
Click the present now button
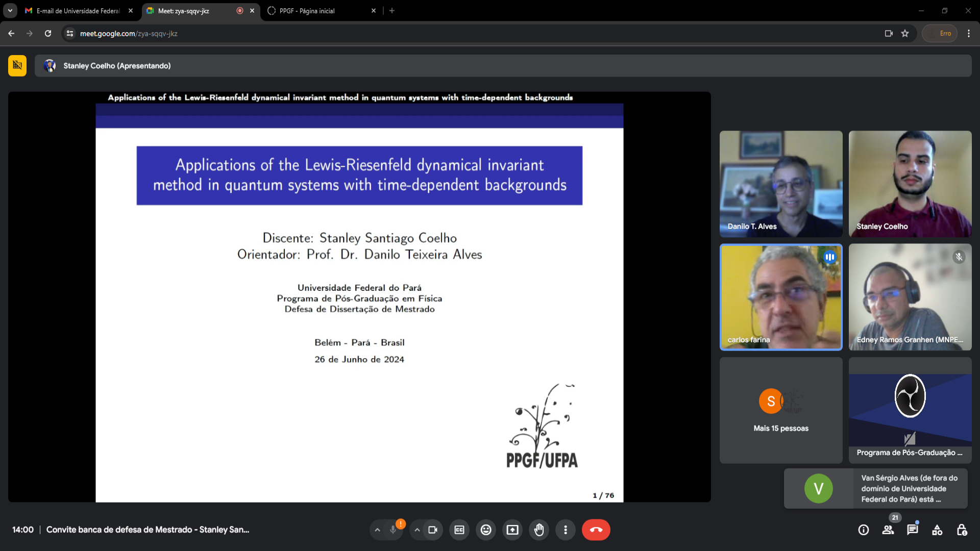click(x=512, y=530)
